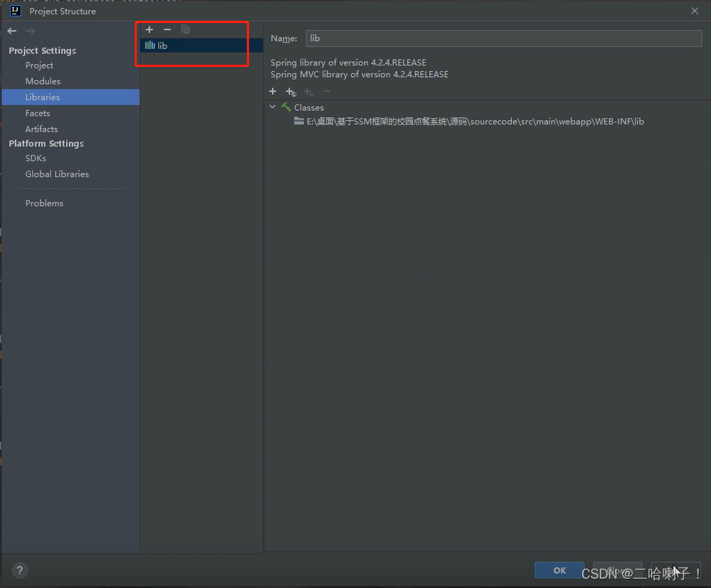711x588 pixels.
Task: Click the forward navigation arrow
Action: 30,31
